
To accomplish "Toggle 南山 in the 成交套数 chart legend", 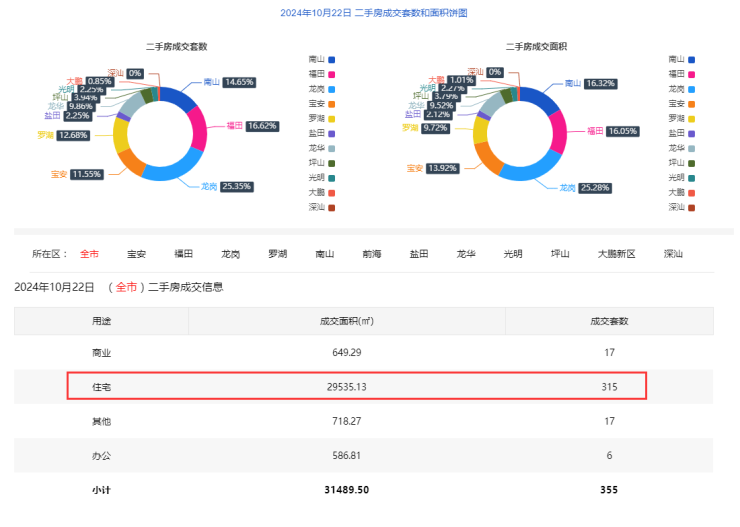I will (x=322, y=59).
